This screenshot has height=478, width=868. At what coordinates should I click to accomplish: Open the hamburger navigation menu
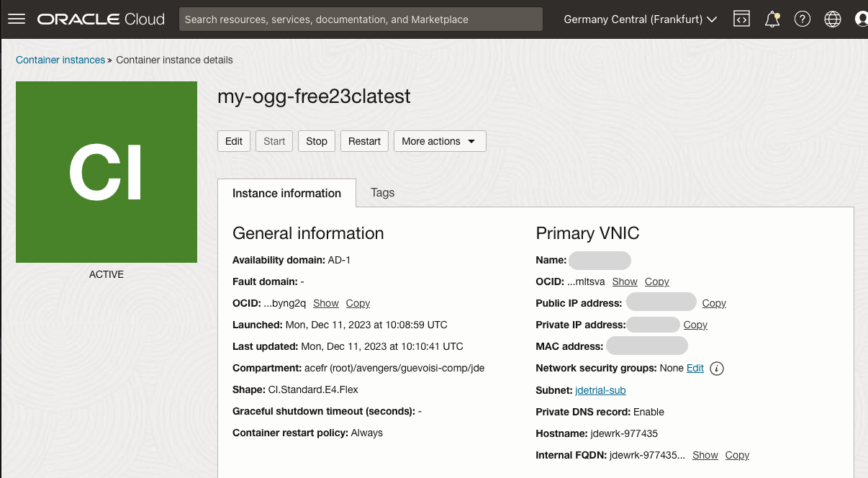coord(16,19)
